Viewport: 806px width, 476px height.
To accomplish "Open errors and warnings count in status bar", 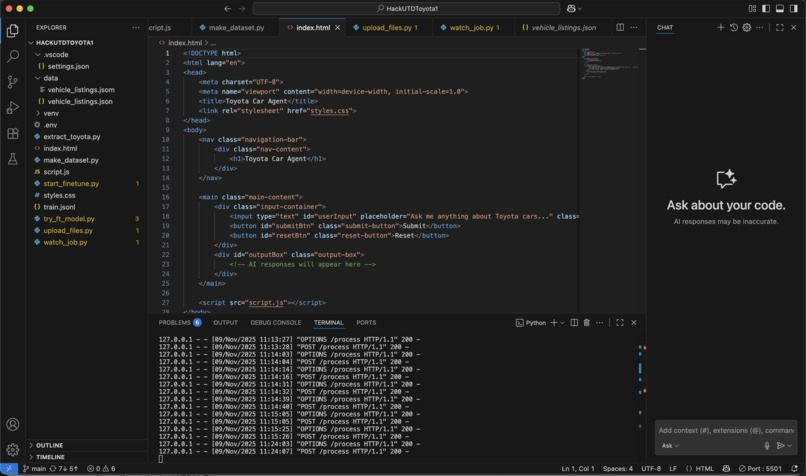I will [x=101, y=468].
